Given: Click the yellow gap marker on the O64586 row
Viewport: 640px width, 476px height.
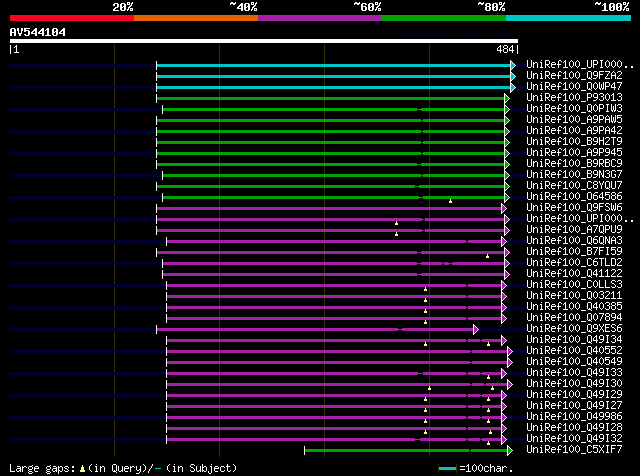Looking at the screenshot, I should point(450,200).
